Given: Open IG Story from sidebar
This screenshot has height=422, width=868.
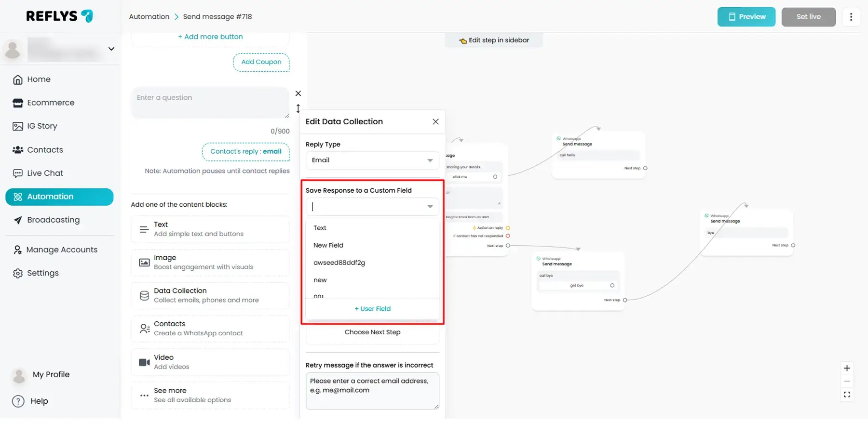Looking at the screenshot, I should tap(42, 126).
